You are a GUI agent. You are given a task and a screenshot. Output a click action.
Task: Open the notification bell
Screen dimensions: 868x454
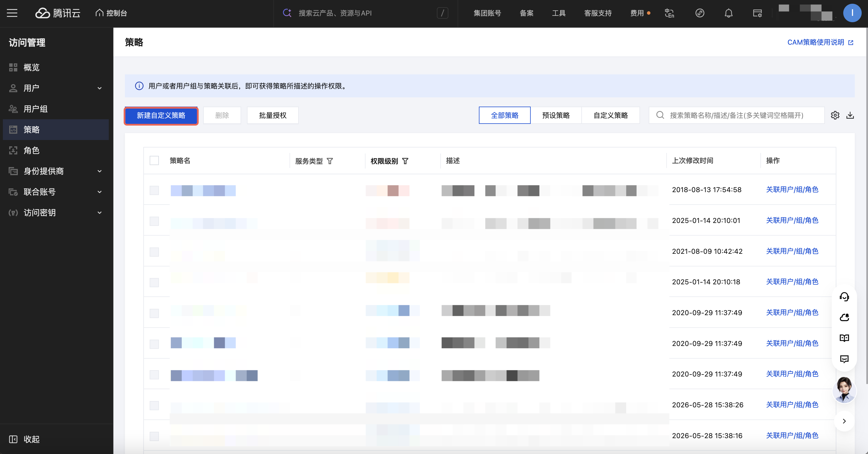(x=728, y=13)
